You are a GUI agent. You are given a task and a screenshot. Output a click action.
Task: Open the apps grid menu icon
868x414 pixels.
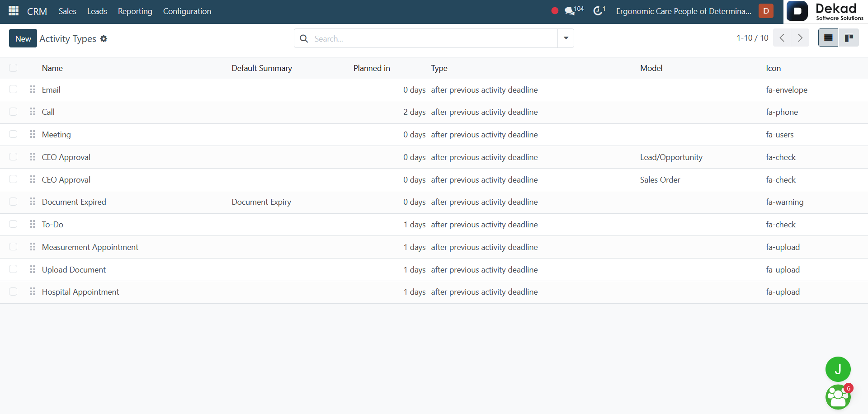point(14,11)
